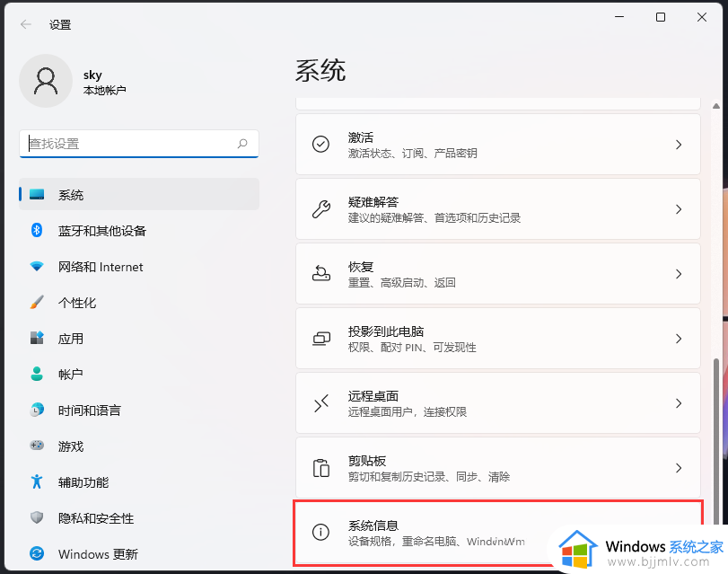This screenshot has width=728, height=574.
Task: Open 蓝牙和其他设备 in the sidebar
Action: 139,230
